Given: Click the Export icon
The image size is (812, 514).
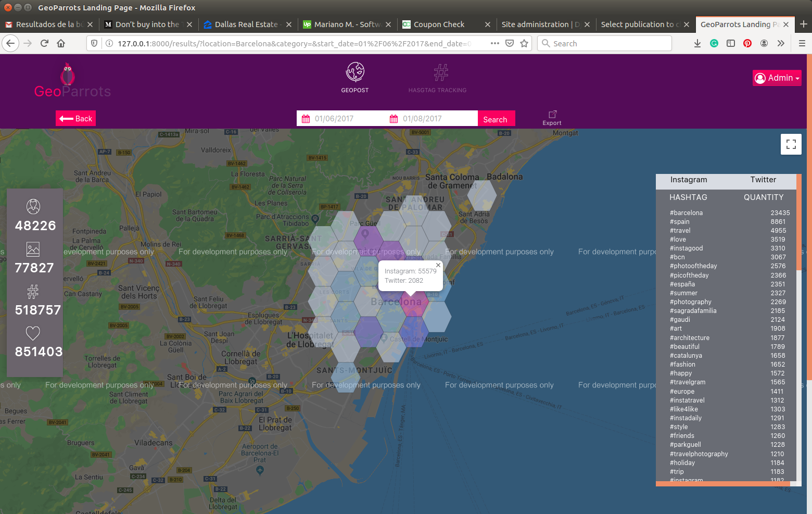Looking at the screenshot, I should tap(552, 115).
